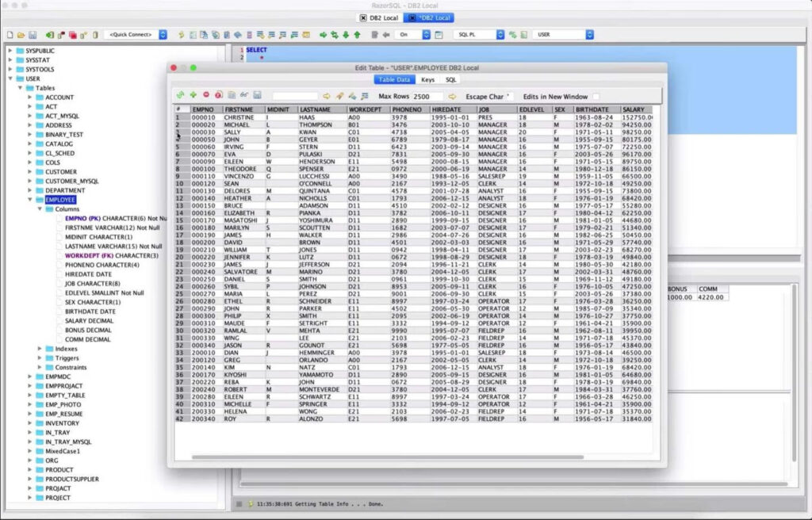Viewport: 812px width, 520px height.
Task: Insert a new row using the green plus
Action: click(x=193, y=94)
